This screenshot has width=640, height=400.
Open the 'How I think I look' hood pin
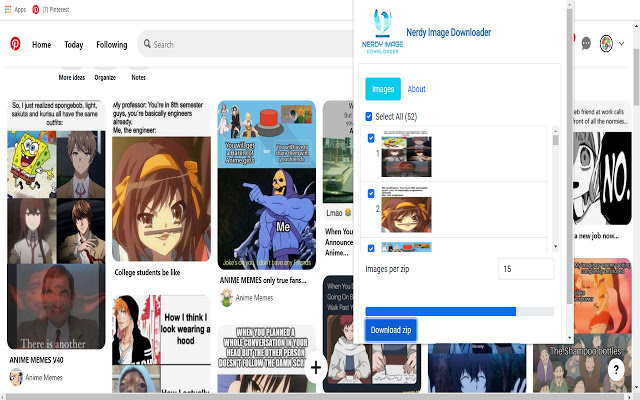click(161, 344)
